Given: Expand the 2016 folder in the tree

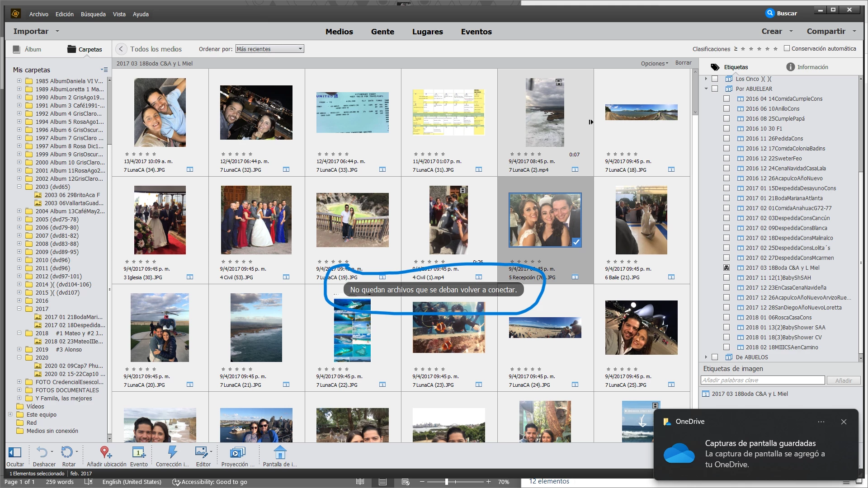Looking at the screenshot, I should tap(19, 301).
